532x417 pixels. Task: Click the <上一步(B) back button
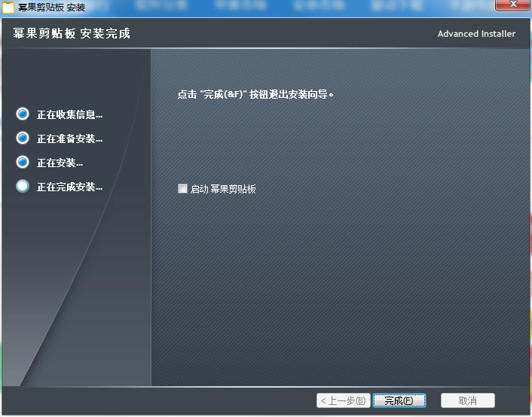coord(343,400)
